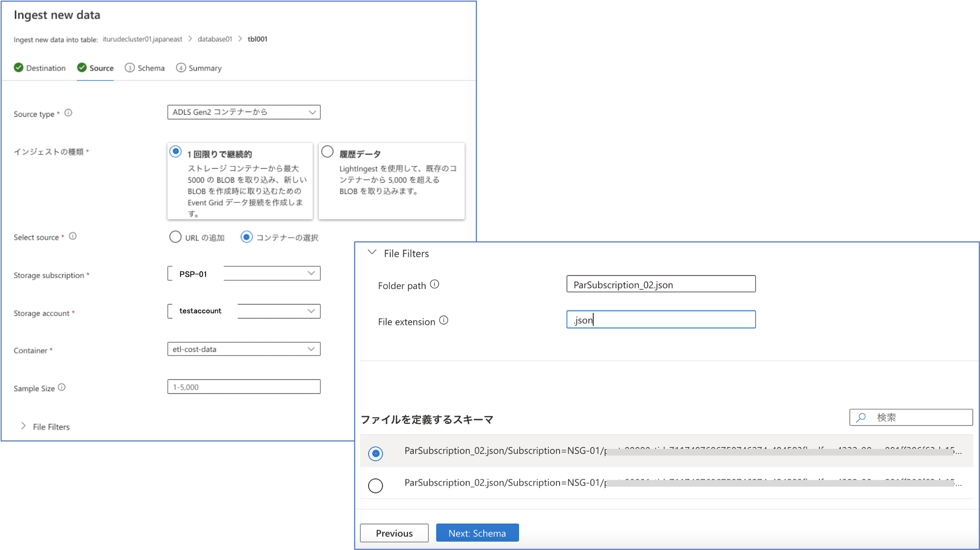This screenshot has height=550, width=980.
Task: Open the Storage account dropdown
Action: pyautogui.click(x=243, y=311)
